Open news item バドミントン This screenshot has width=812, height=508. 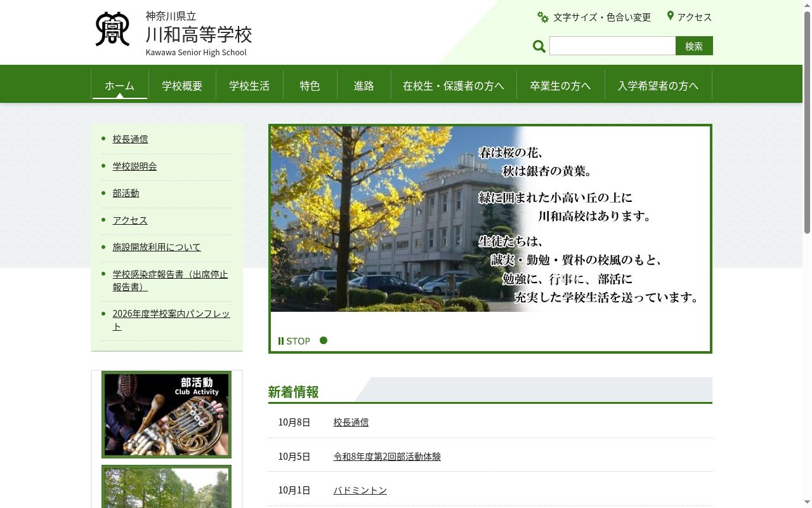360,490
